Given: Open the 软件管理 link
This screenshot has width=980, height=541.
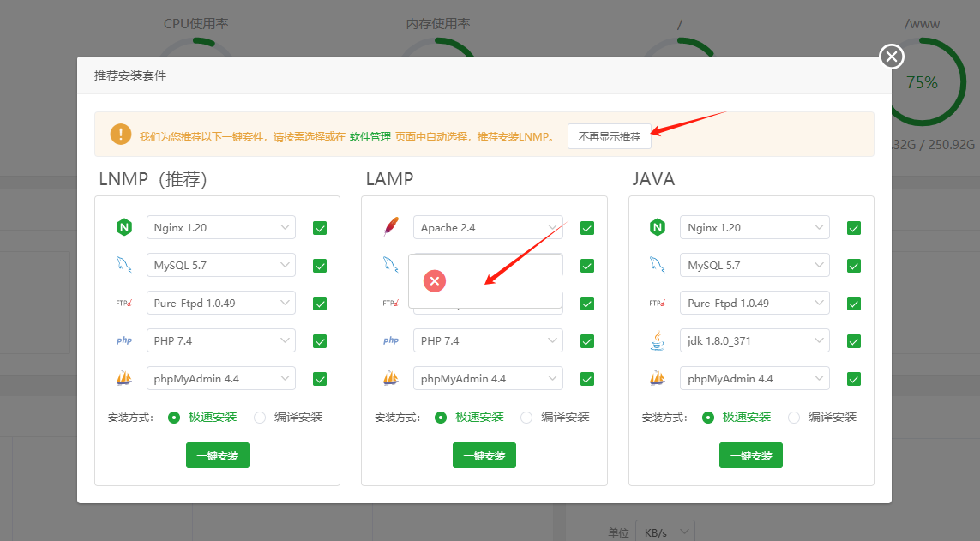Looking at the screenshot, I should click(370, 137).
